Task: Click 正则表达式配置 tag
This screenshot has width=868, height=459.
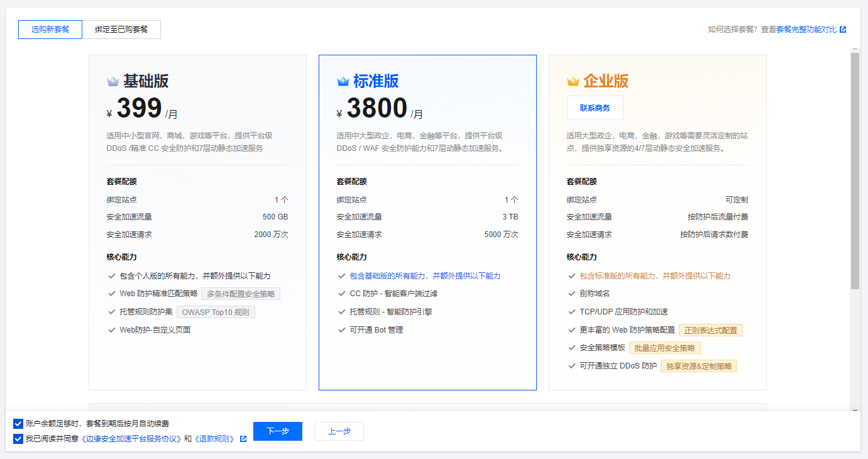Action: point(711,330)
